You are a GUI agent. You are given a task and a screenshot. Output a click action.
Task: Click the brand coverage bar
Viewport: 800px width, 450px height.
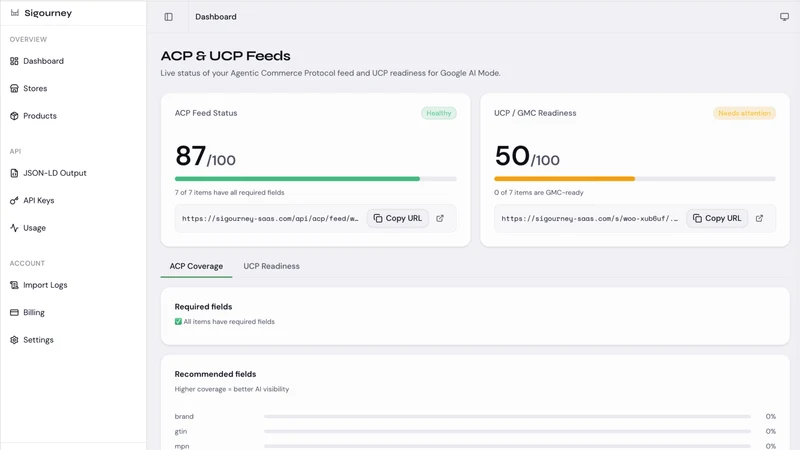point(507,416)
